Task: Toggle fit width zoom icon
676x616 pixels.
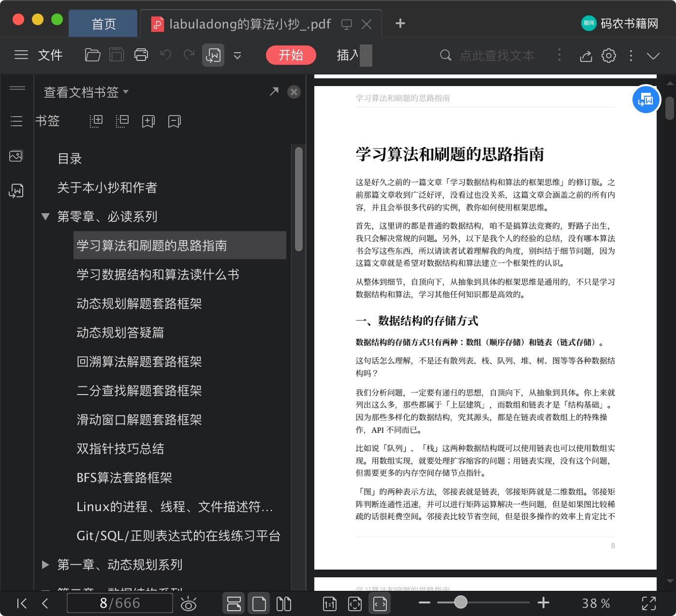Action: point(380,603)
